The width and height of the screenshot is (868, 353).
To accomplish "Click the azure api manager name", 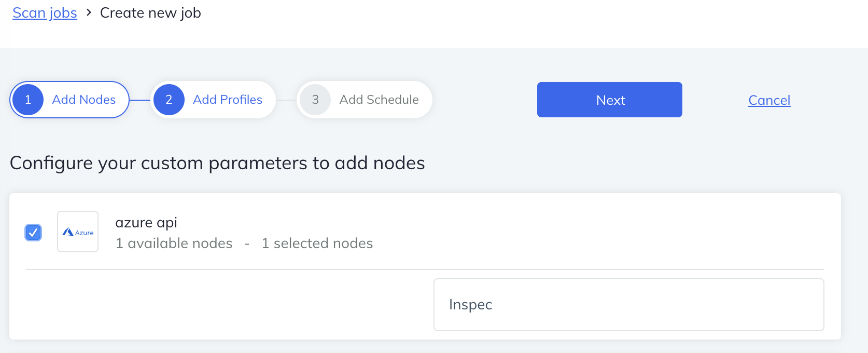I will [x=146, y=223].
